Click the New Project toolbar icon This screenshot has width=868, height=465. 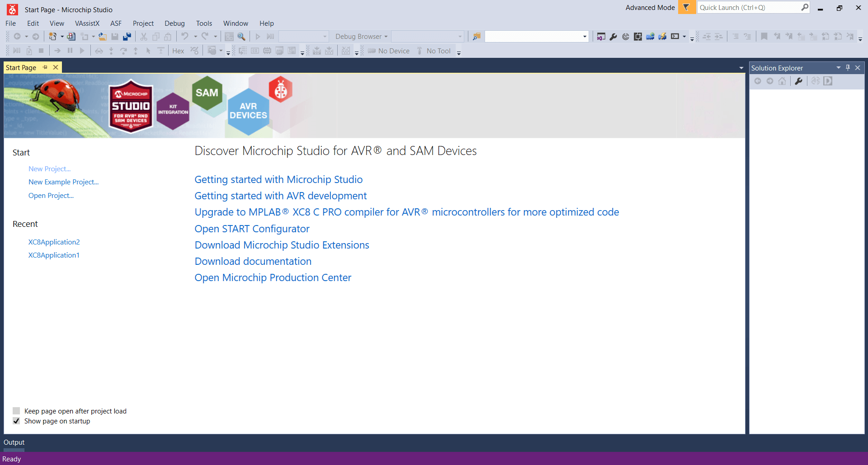coord(52,37)
